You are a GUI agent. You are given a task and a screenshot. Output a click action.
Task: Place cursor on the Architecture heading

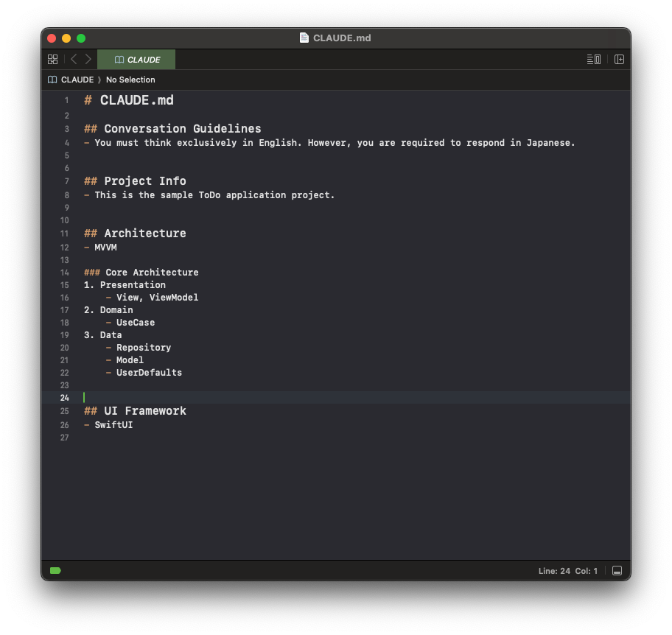[144, 234]
